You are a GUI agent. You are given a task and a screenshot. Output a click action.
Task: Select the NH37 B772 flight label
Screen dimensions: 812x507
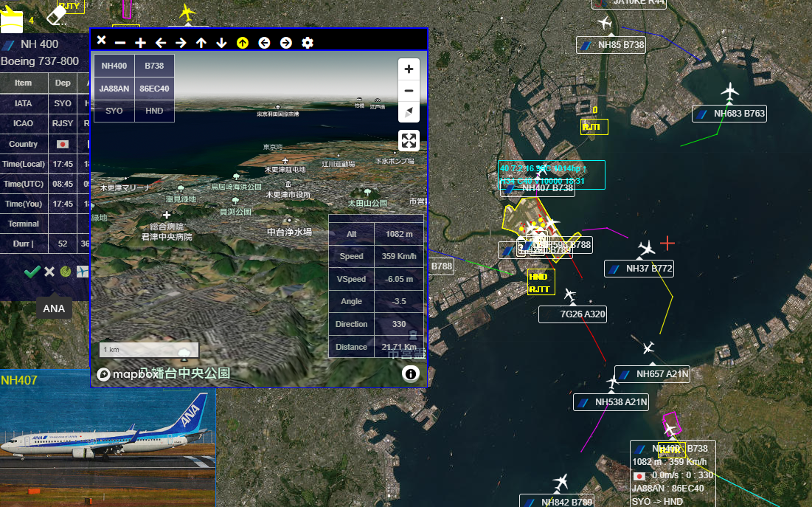tap(639, 269)
